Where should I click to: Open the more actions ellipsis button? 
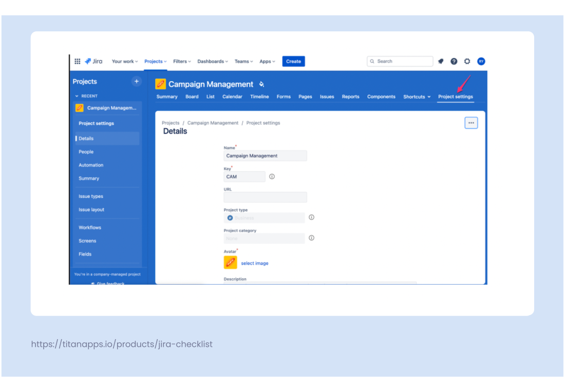click(x=471, y=123)
